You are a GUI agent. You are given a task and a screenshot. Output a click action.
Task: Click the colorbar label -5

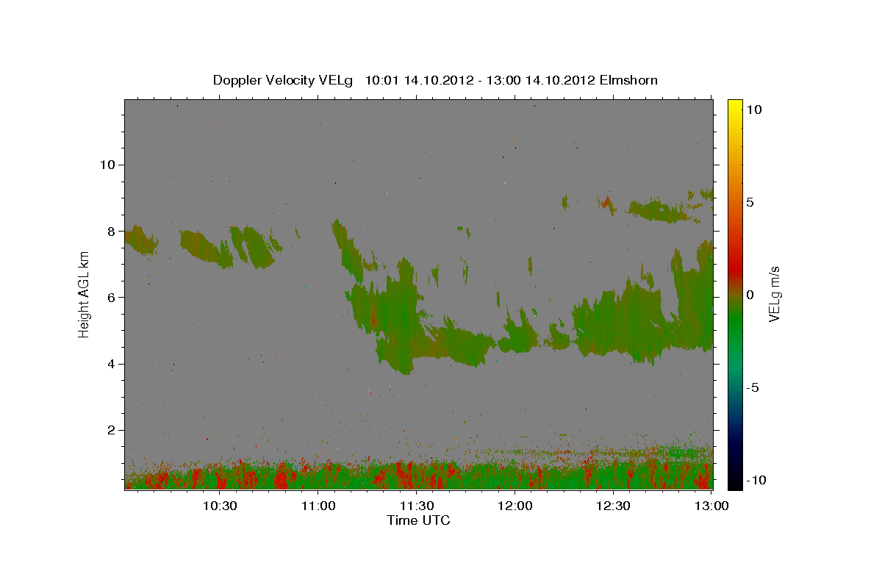[754, 387]
